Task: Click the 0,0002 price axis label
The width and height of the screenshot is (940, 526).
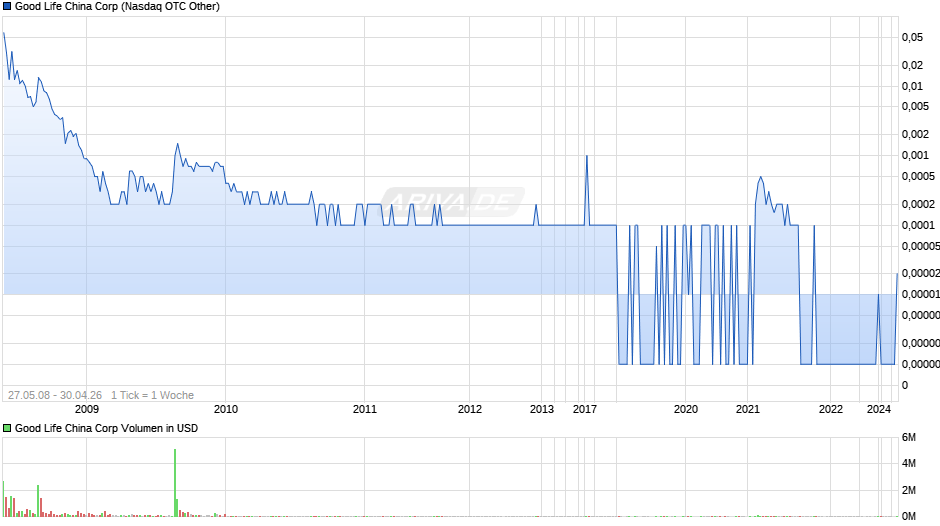Action: [x=918, y=205]
